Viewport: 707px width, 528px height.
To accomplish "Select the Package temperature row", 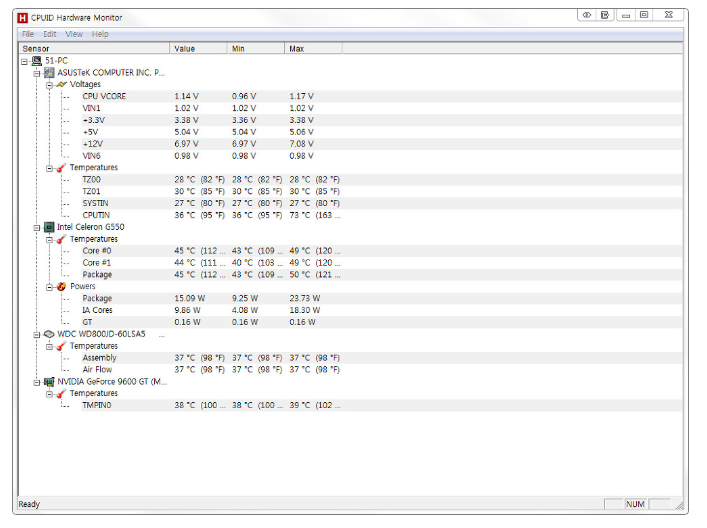I will 381,275.
